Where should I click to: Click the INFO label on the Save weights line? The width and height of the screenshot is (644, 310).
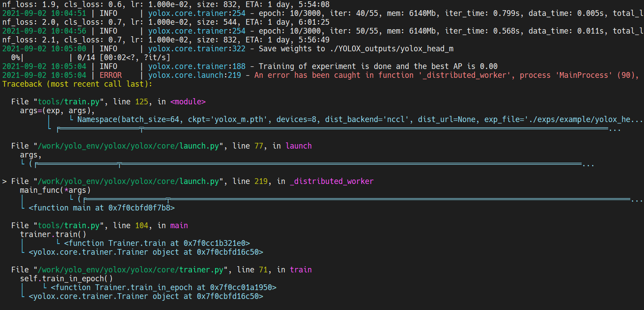click(108, 48)
